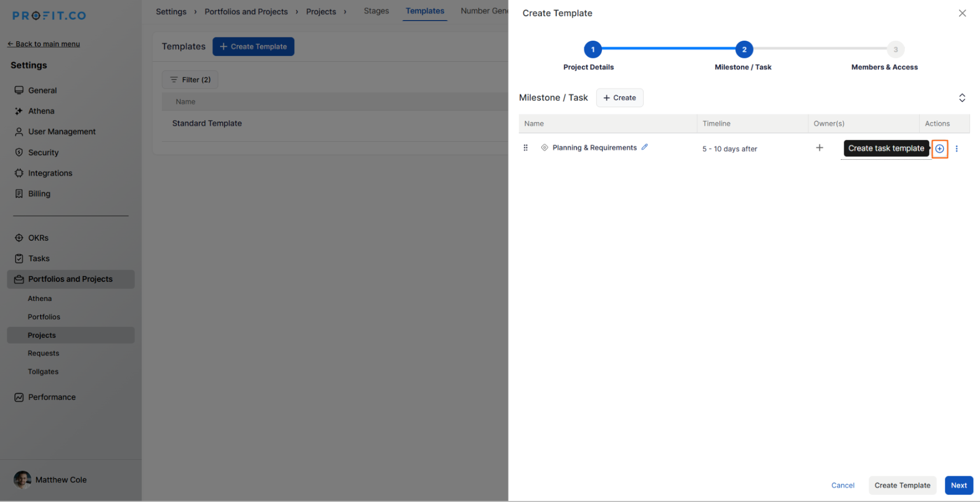The width and height of the screenshot is (980, 502).
Task: Select Projects submenu item in sidebar
Action: pos(71,335)
